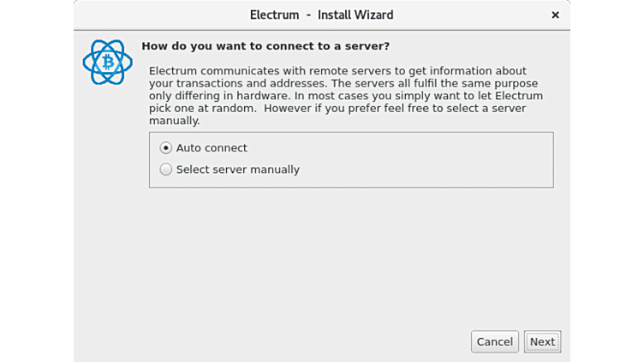Click the "Auto connect" label text
The image size is (644, 362).
coord(212,148)
